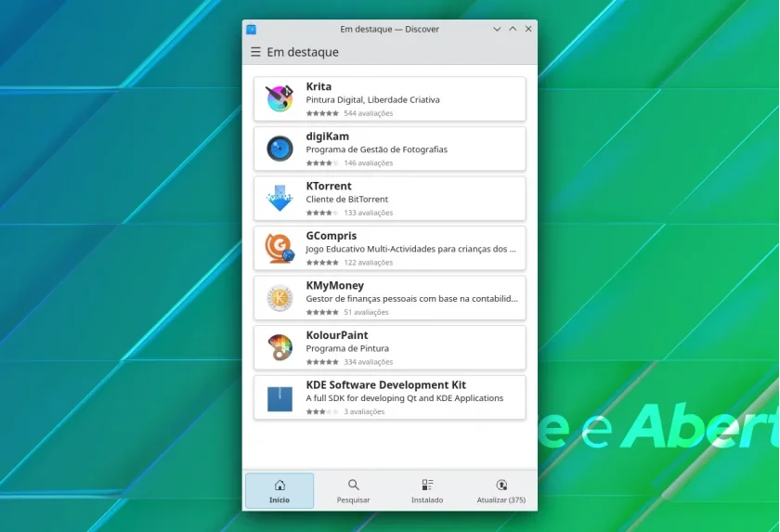Open the Krita app title
This screenshot has height=532, width=780.
(318, 86)
